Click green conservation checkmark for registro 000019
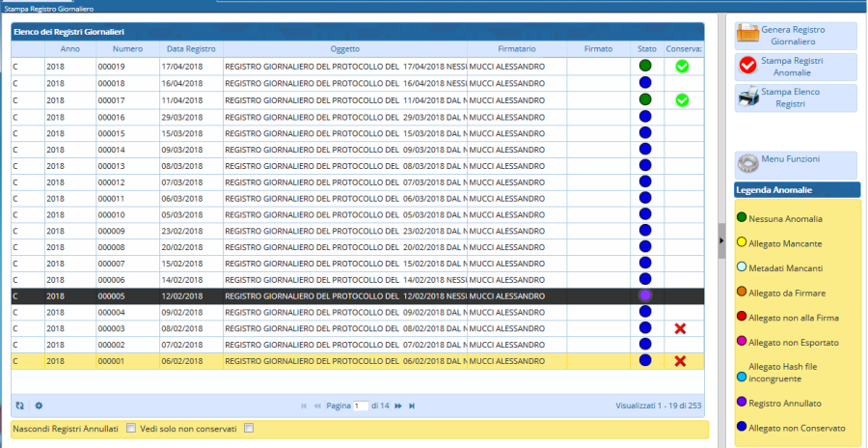Screen dimensions: 868x448 [682, 67]
